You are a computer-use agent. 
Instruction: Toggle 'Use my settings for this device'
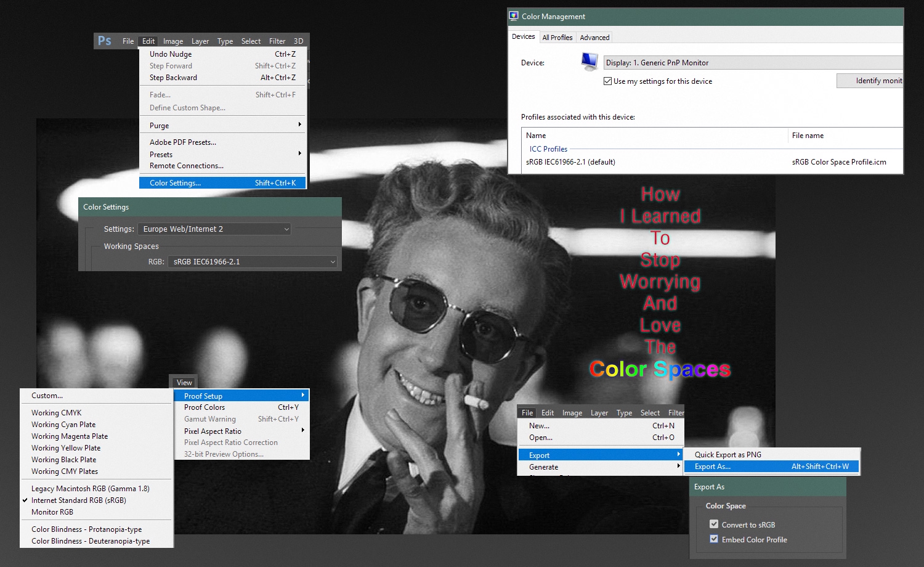[607, 81]
